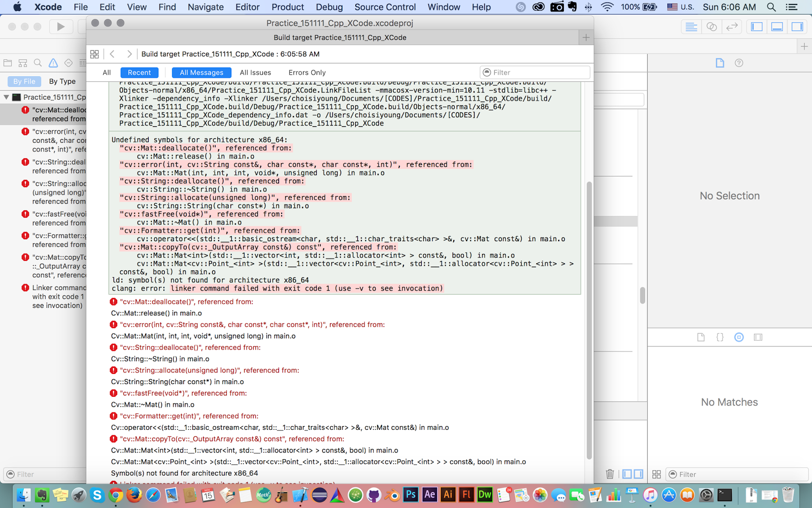The height and width of the screenshot is (508, 812).
Task: Select the cv::error(int, cv::String const&...) error in log list
Action: click(x=252, y=325)
